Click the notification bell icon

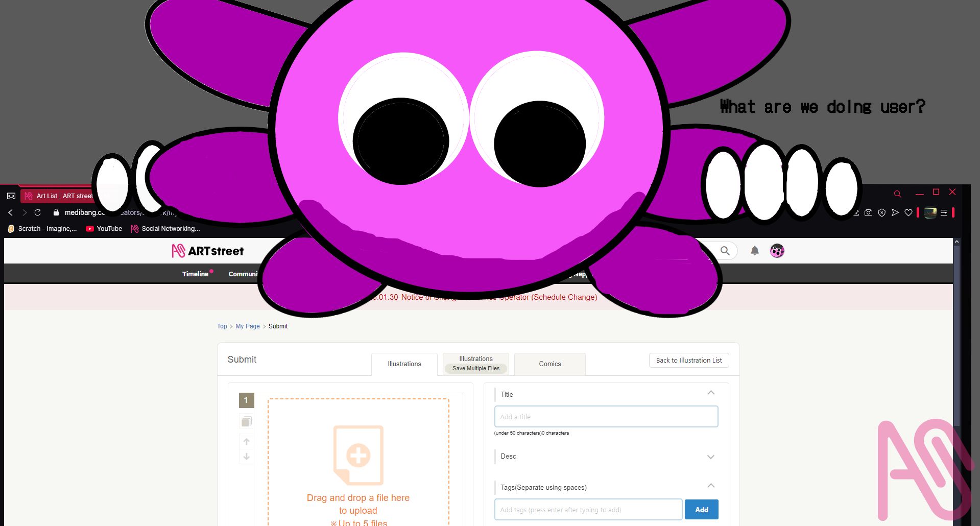point(754,251)
